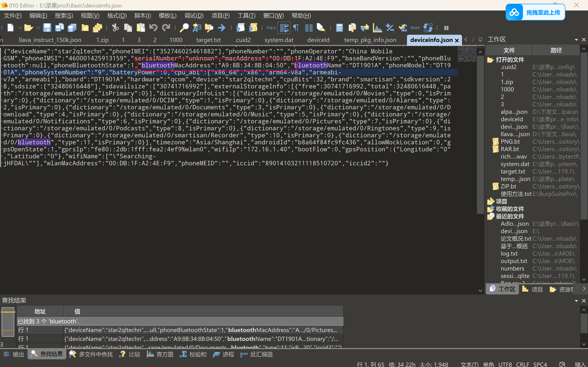588x367 pixels.
Task: Switch to the temp_pkg_info.json tab
Action: [370, 40]
